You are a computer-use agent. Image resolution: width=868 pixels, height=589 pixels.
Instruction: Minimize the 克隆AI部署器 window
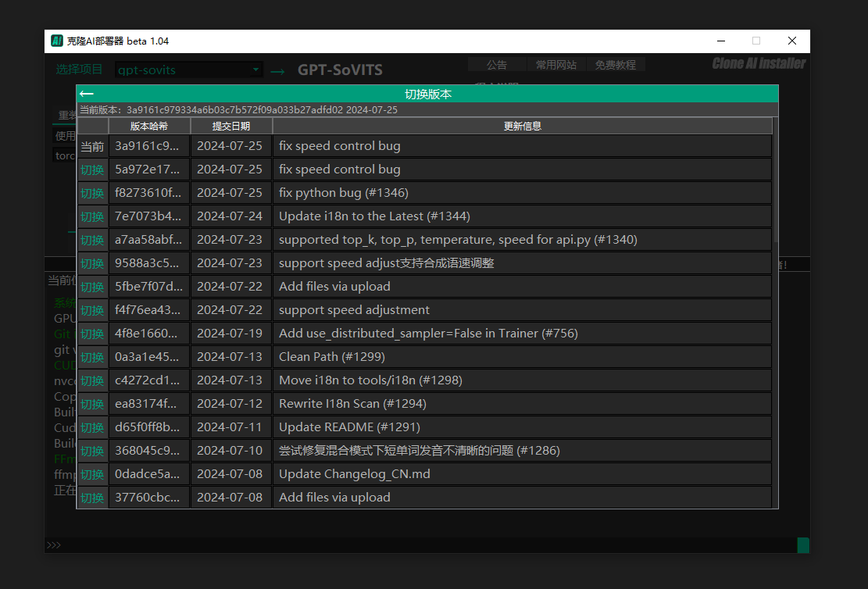coord(721,41)
